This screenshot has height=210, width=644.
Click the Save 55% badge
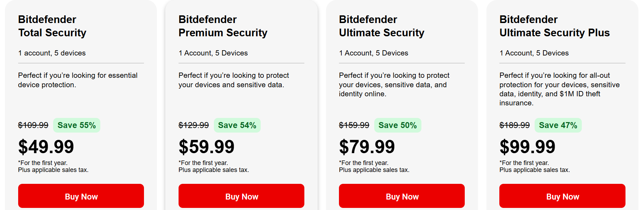click(x=77, y=125)
